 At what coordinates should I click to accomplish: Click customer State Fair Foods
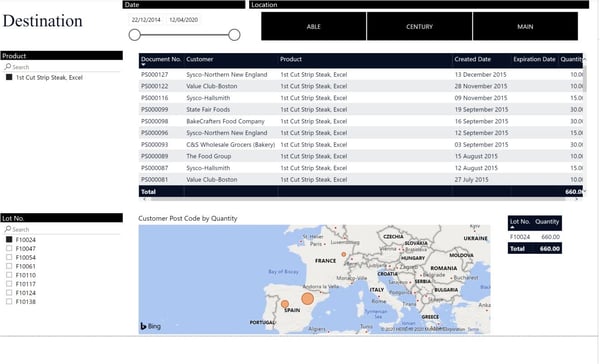coord(208,109)
